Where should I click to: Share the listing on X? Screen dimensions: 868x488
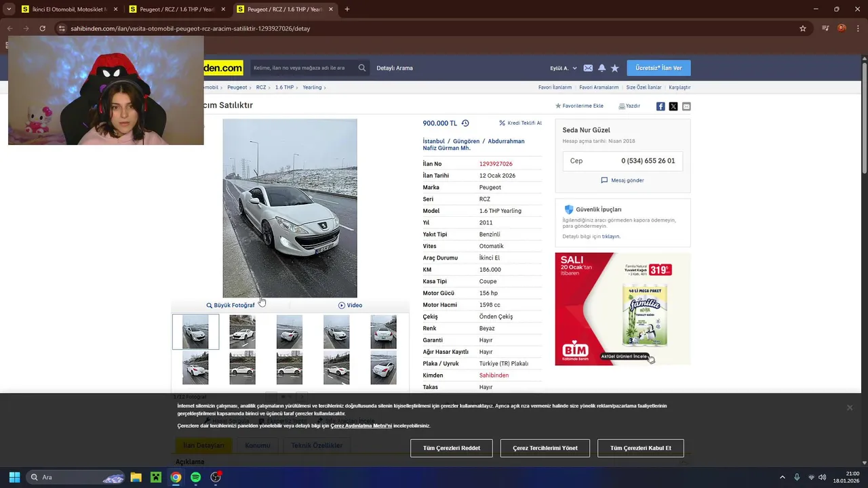click(x=673, y=106)
